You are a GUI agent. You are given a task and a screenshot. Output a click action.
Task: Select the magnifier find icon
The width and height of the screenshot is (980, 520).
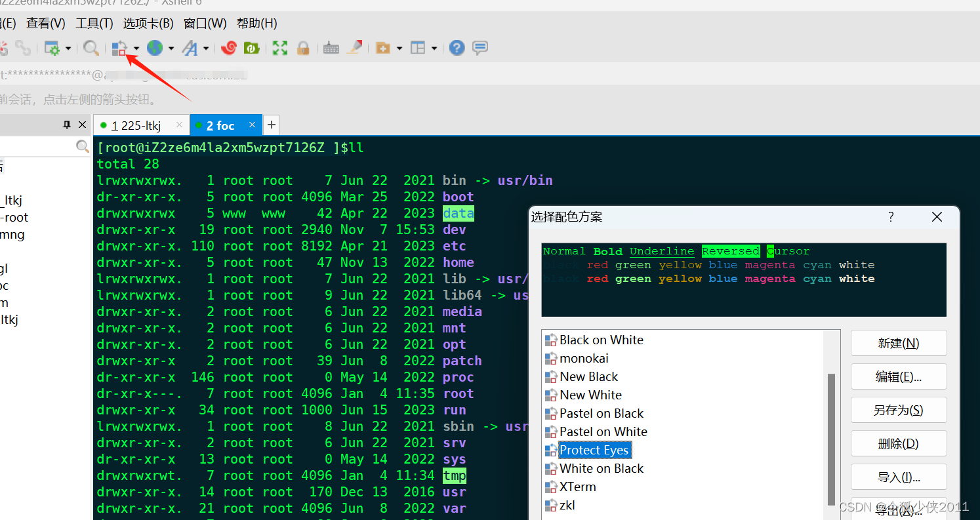pyautogui.click(x=91, y=48)
